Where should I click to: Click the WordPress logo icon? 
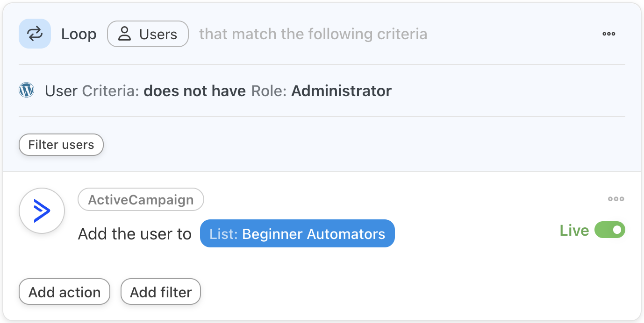tap(27, 90)
